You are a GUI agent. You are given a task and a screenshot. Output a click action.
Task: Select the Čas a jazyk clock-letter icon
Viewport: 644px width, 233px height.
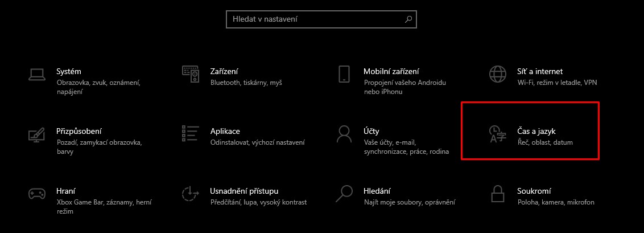pos(497,134)
